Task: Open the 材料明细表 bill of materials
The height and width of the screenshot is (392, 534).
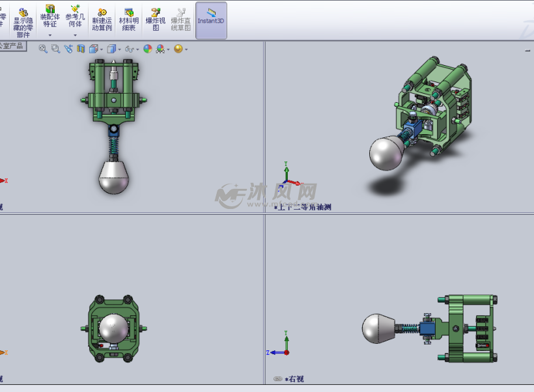Action: point(129,20)
